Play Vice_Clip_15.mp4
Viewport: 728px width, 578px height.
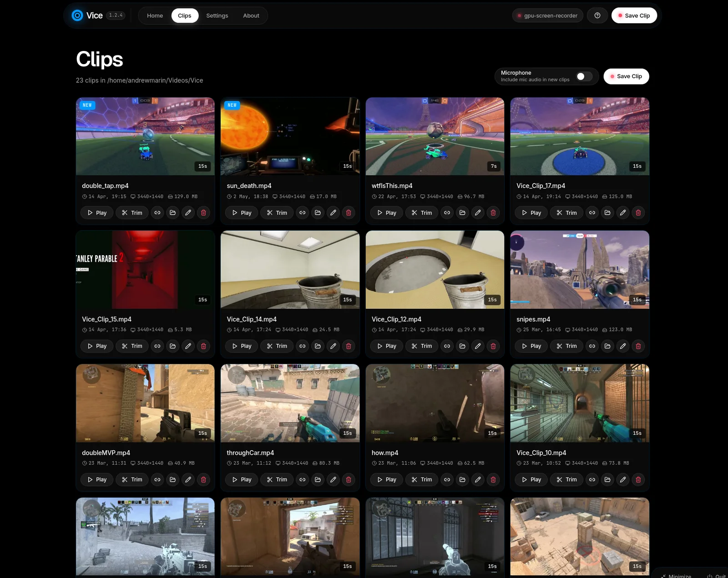pyautogui.click(x=97, y=346)
